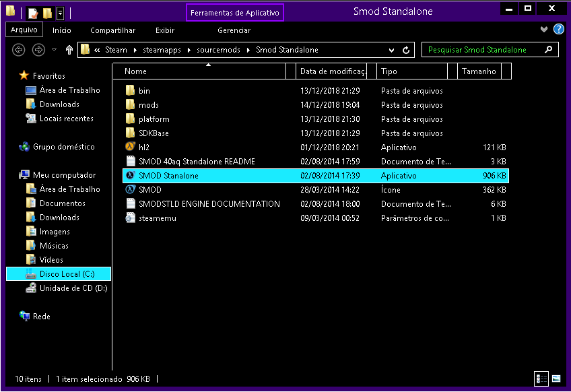Open Help via the question mark icon

[559, 29]
